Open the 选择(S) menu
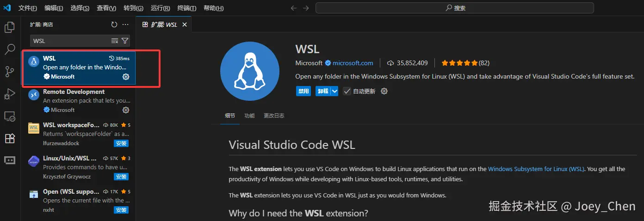 [80, 8]
